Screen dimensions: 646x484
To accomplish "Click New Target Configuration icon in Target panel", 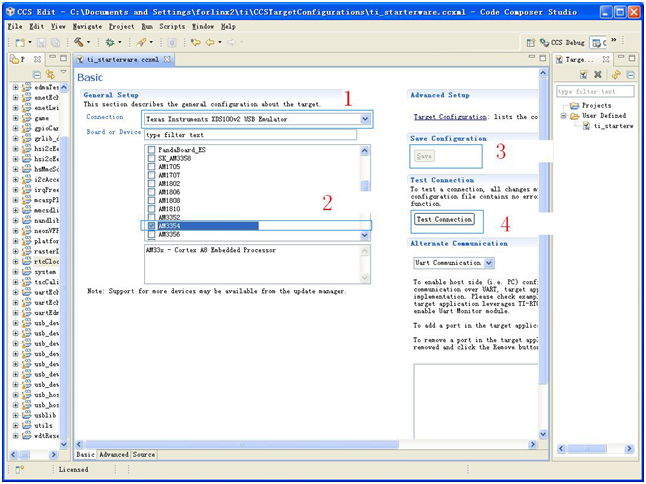I will click(x=583, y=74).
